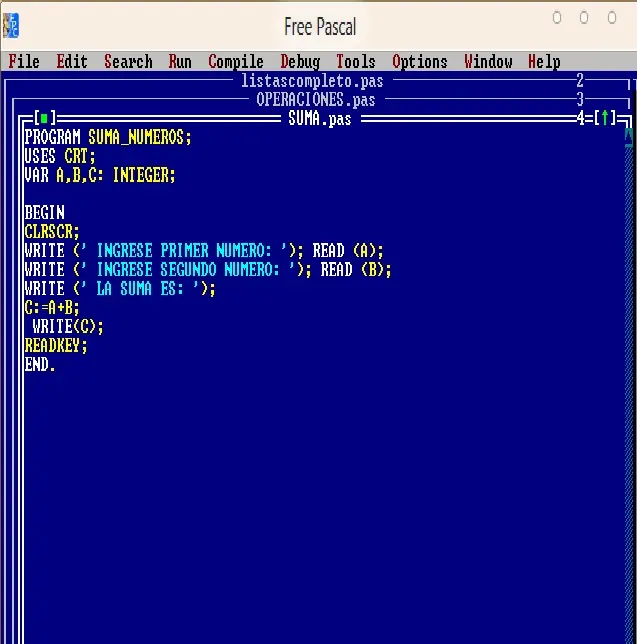Zoom SUMA.pas window with the green arrow

coord(605,118)
